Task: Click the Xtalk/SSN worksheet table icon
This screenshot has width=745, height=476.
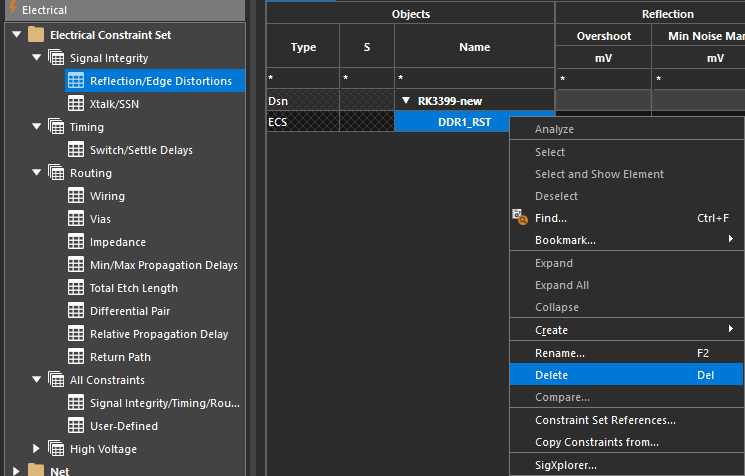Action: [x=76, y=104]
